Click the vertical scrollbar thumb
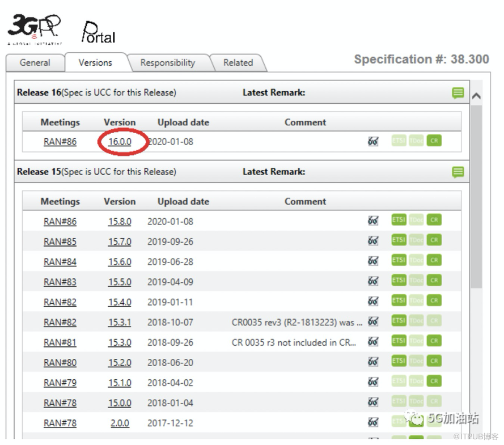Image resolution: width=504 pixels, height=445 pixels. click(476, 197)
